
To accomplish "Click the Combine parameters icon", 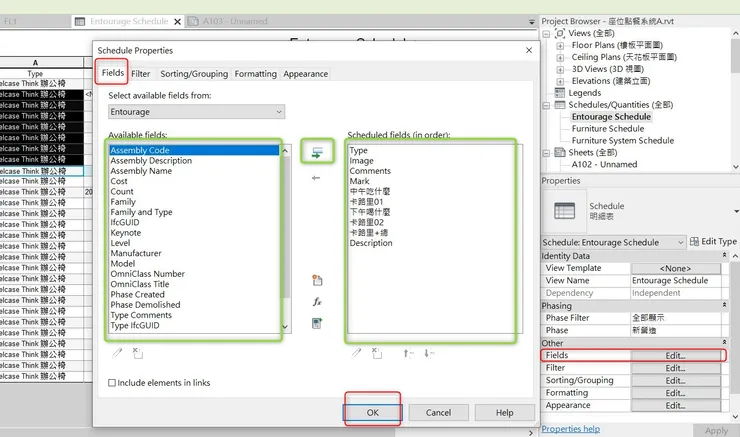I will point(317,323).
